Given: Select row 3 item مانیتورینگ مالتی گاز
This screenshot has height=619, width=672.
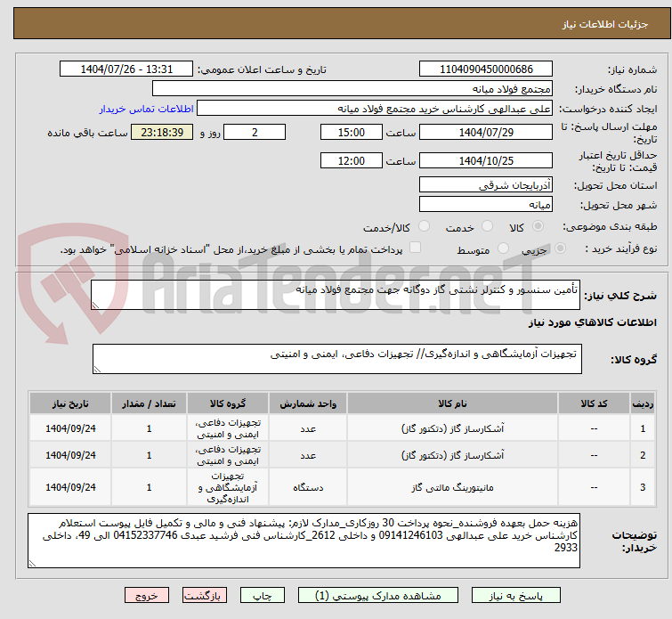Looking at the screenshot, I should (452, 487).
